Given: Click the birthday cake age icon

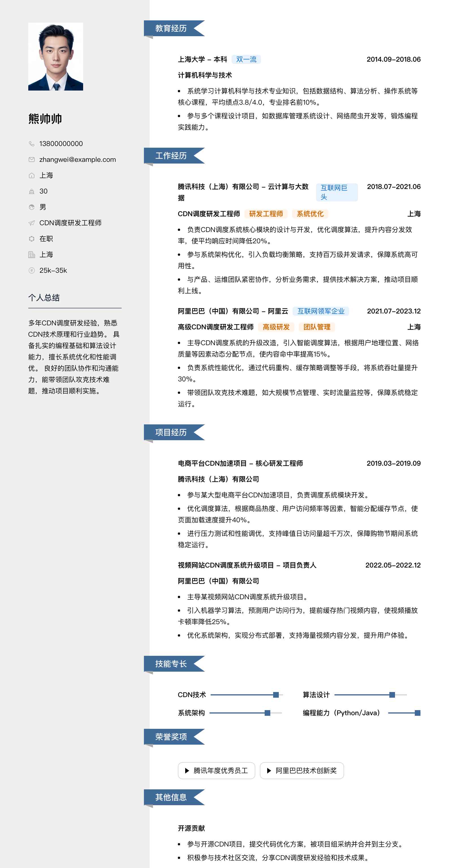Looking at the screenshot, I should click(32, 191).
